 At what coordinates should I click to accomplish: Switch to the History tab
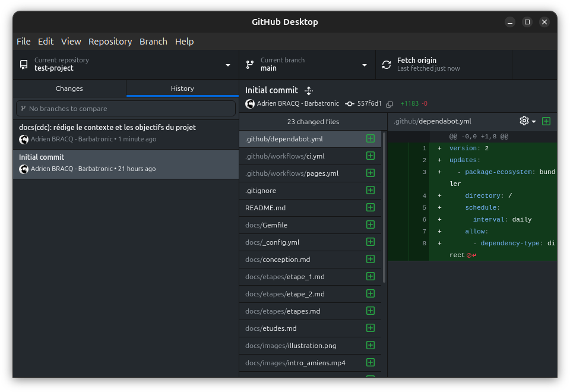point(182,88)
